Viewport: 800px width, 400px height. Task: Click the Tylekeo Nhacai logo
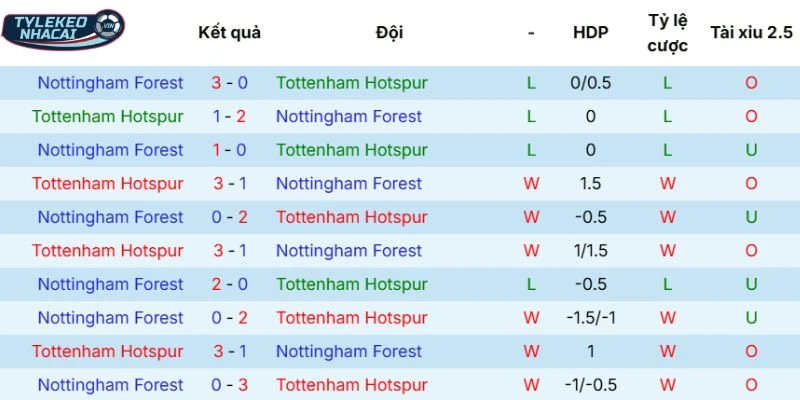click(x=62, y=29)
